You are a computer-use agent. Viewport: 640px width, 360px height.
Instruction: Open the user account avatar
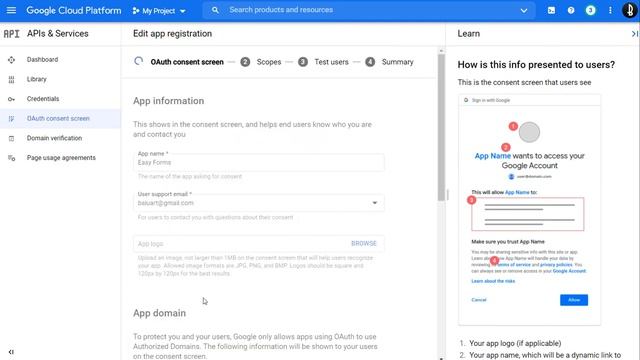tap(630, 10)
